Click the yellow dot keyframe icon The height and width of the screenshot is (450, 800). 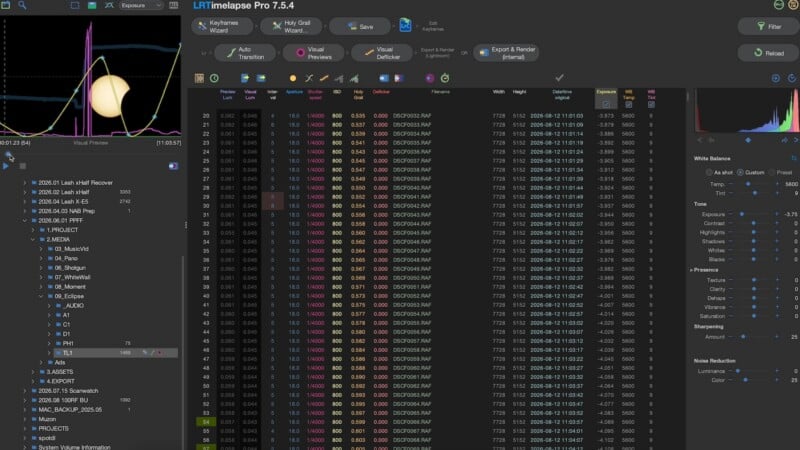point(293,78)
